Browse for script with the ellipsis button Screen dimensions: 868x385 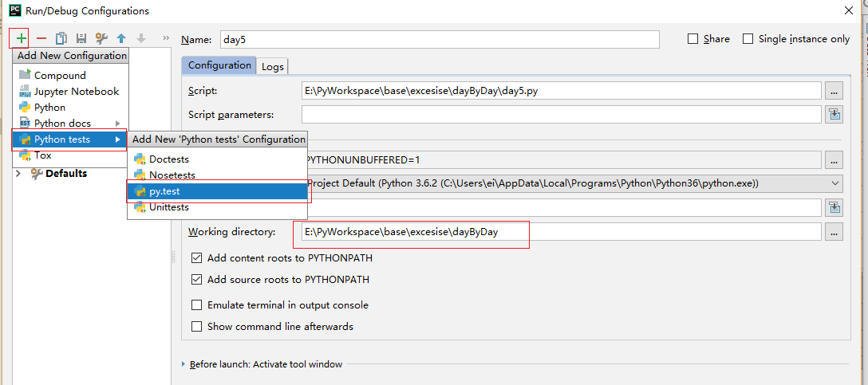834,91
